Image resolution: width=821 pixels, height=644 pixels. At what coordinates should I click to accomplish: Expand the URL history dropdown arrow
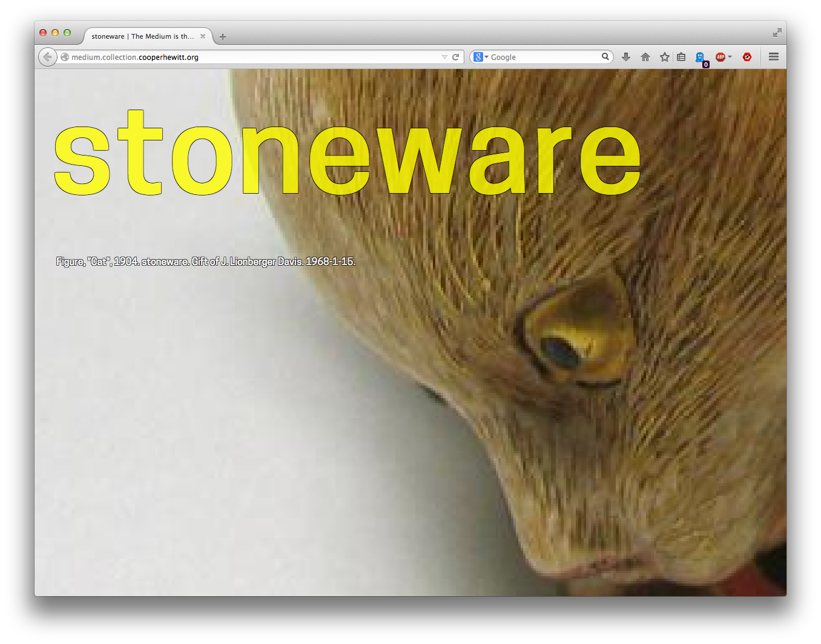444,57
